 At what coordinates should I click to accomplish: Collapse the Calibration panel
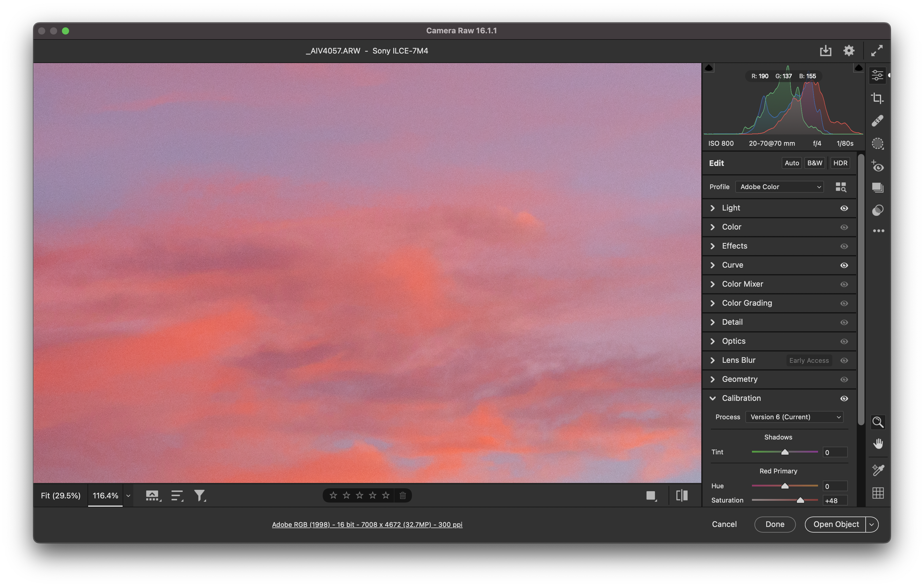(x=713, y=398)
